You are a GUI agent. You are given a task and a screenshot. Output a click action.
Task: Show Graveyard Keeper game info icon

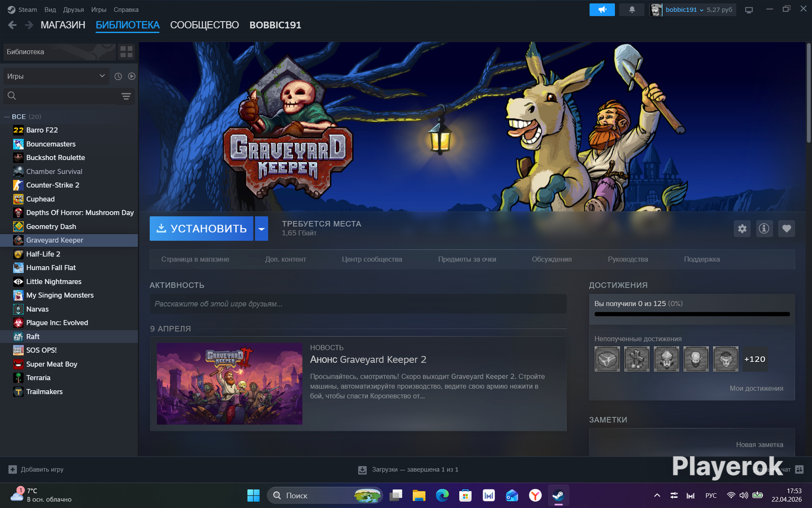pos(764,229)
